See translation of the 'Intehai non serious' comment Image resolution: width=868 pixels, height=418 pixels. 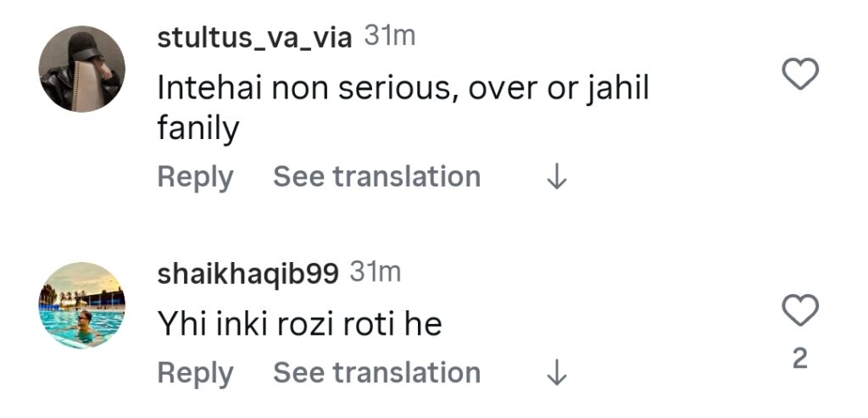tap(376, 177)
